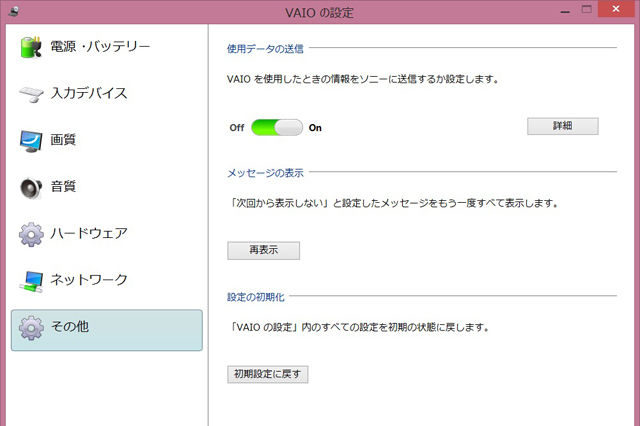The width and height of the screenshot is (640, 426).
Task: Click the メッセージの表示 section heading
Action: 265,173
